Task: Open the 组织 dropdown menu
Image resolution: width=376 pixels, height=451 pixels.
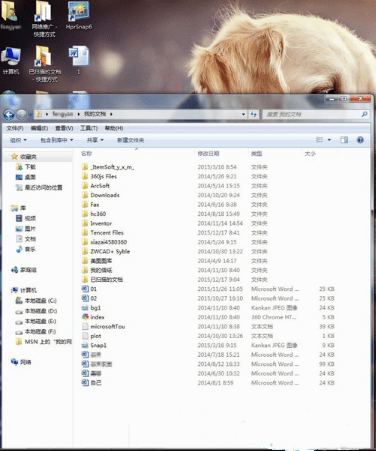Action: point(18,140)
